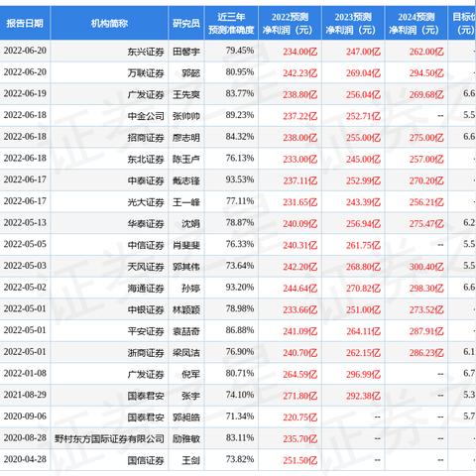The image size is (476, 476).
Task: Click 2022 forecast value 271.80亿
Action: pyautogui.click(x=299, y=396)
